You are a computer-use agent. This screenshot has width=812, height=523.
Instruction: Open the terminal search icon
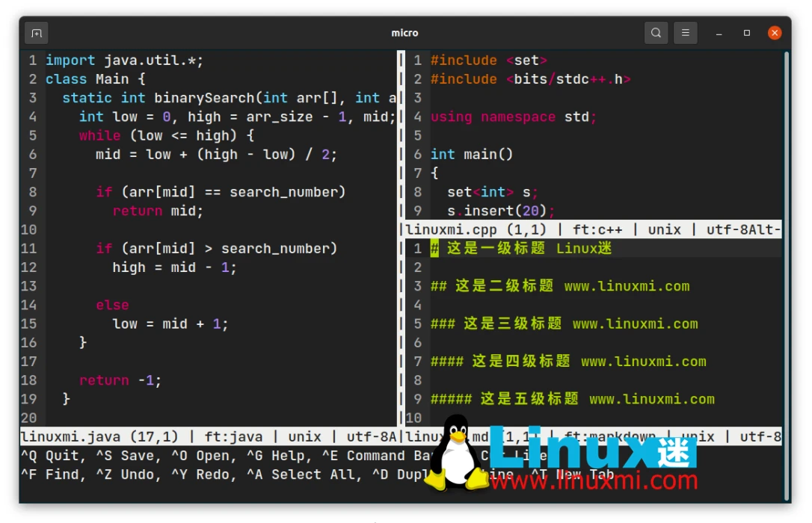(656, 33)
